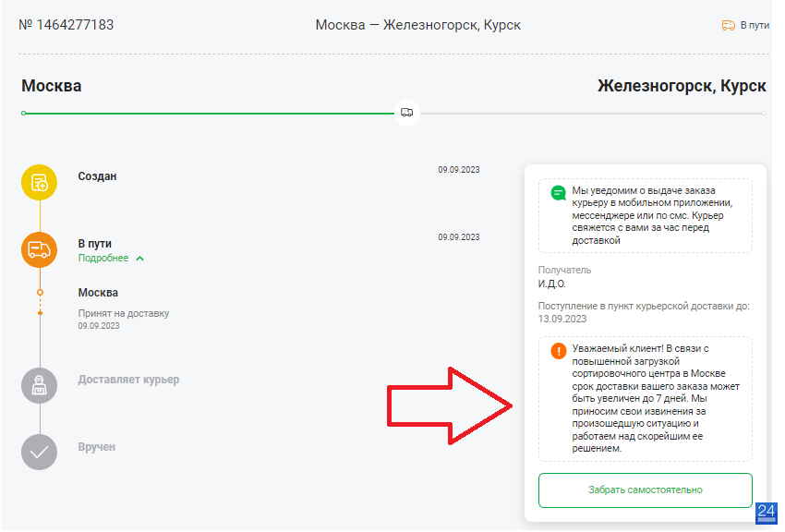Click the Подробнее link
The image size is (785, 532).
click(103, 259)
